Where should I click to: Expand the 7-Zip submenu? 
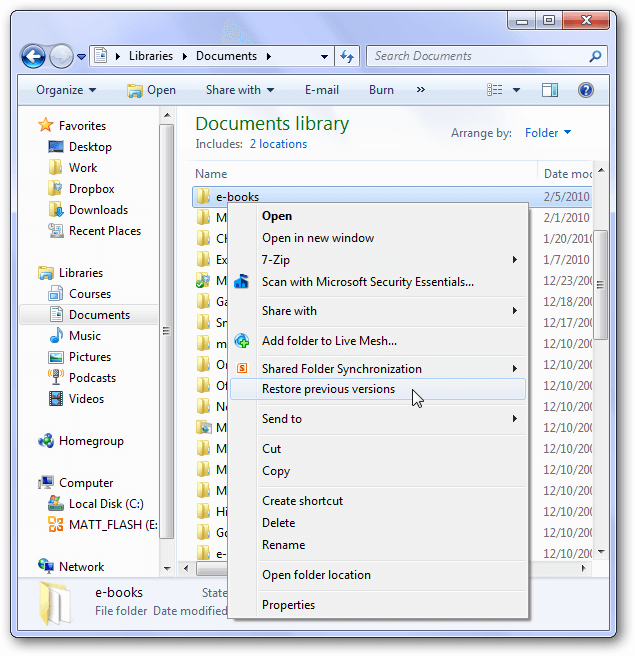(x=276, y=260)
